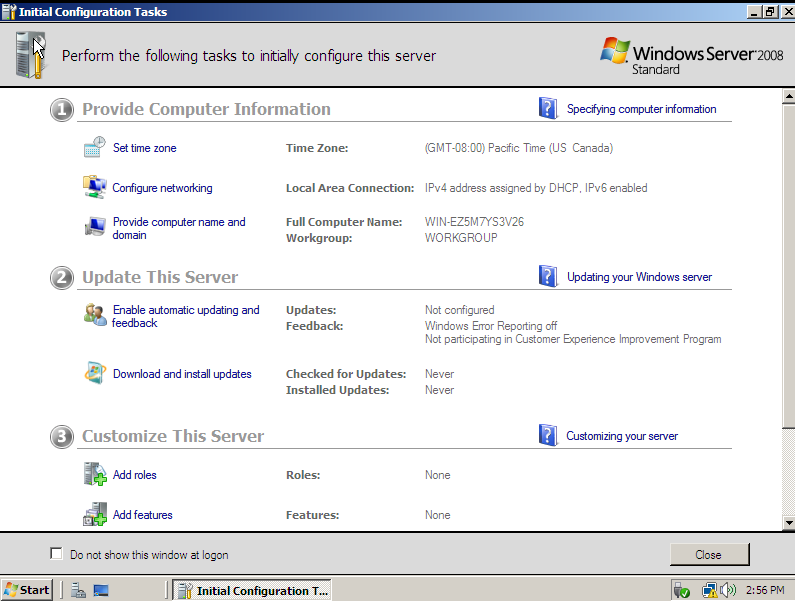Open the Configure networking link

pos(162,188)
